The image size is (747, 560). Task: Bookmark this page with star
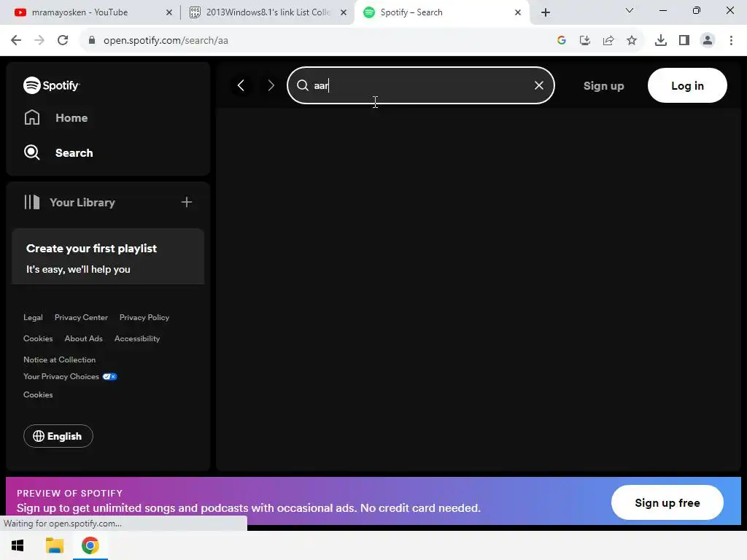tap(632, 41)
